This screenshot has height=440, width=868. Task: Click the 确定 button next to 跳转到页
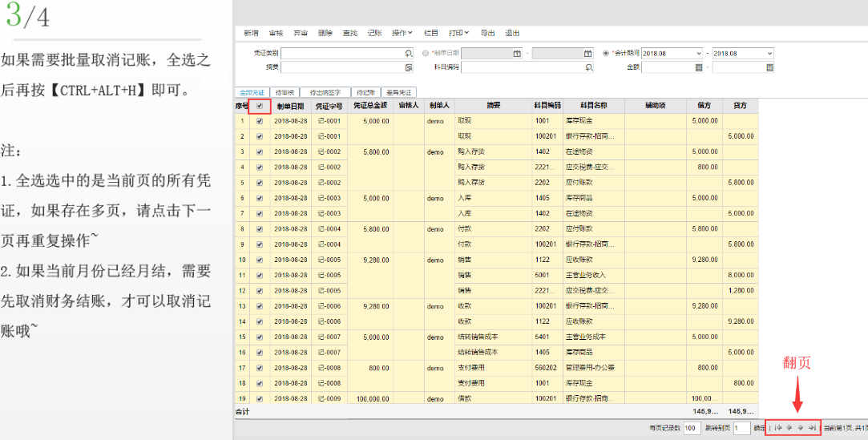pyautogui.click(x=760, y=428)
